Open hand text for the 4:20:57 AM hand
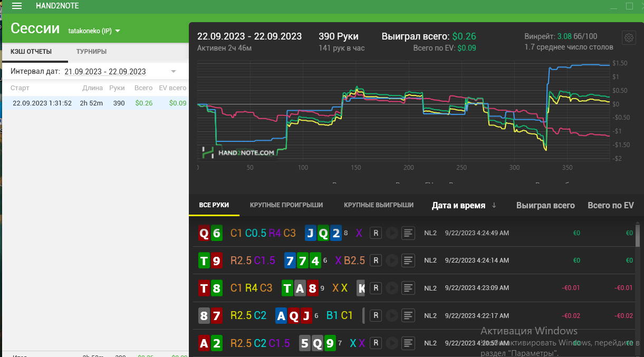The image size is (644, 357). pyautogui.click(x=408, y=343)
